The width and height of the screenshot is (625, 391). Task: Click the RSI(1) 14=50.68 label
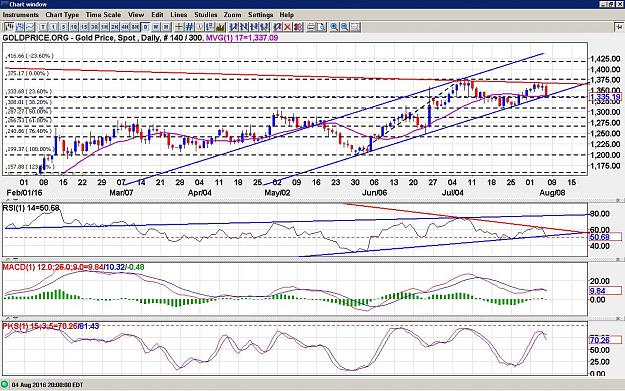pos(31,208)
